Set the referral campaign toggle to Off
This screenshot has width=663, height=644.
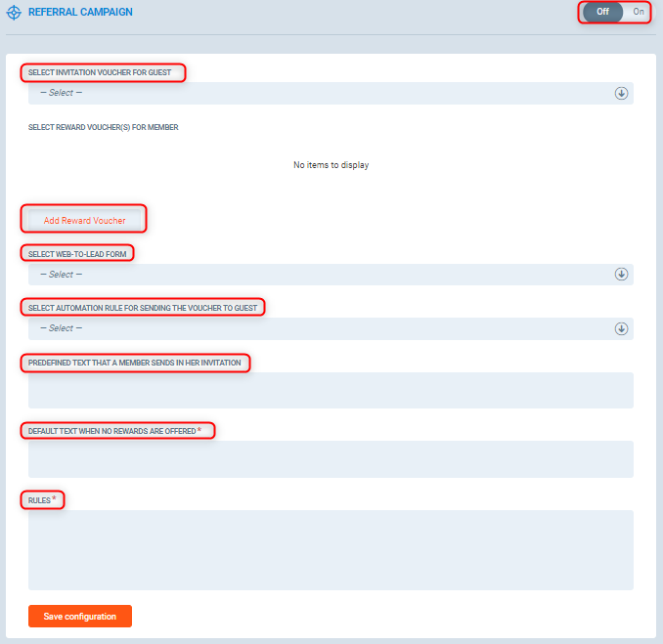point(602,12)
